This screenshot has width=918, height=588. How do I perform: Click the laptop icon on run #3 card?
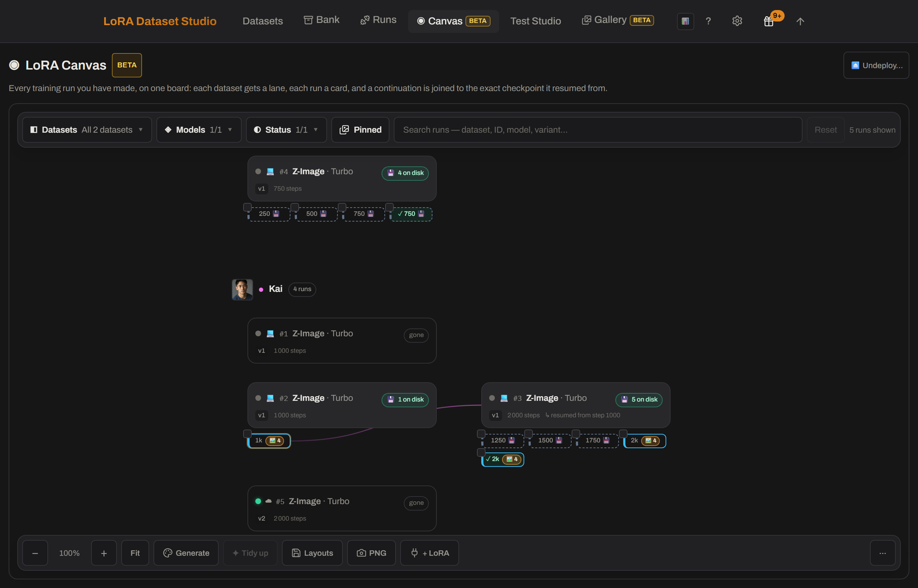(504, 398)
